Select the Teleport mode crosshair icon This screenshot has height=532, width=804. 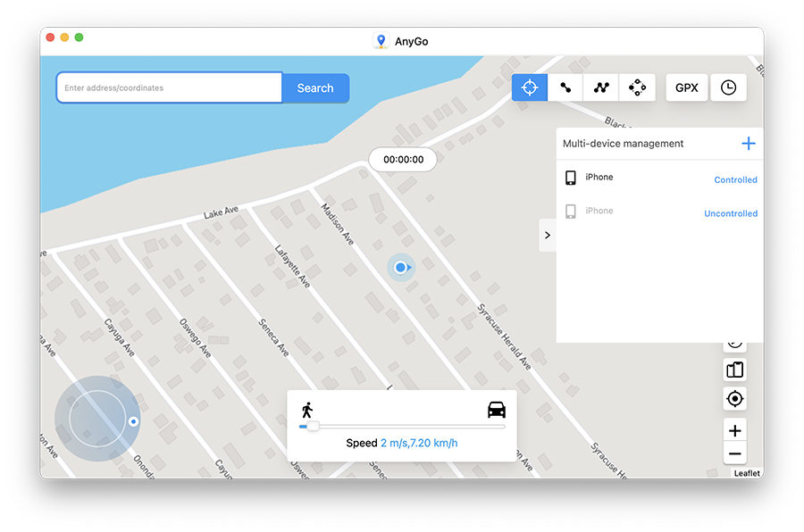[x=529, y=87]
